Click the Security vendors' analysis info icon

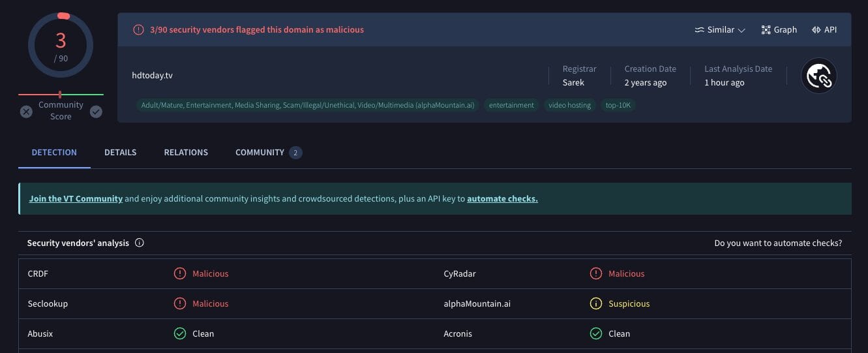tap(139, 243)
